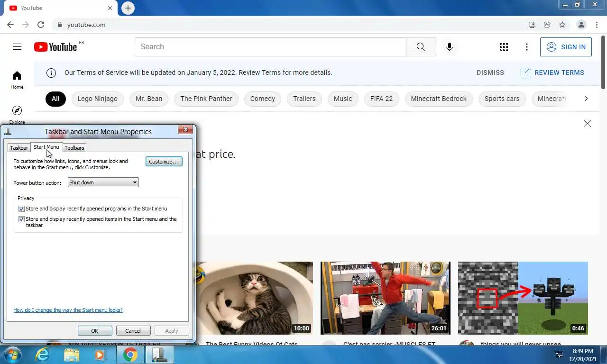Click the Chrome address bar

tap(289, 25)
